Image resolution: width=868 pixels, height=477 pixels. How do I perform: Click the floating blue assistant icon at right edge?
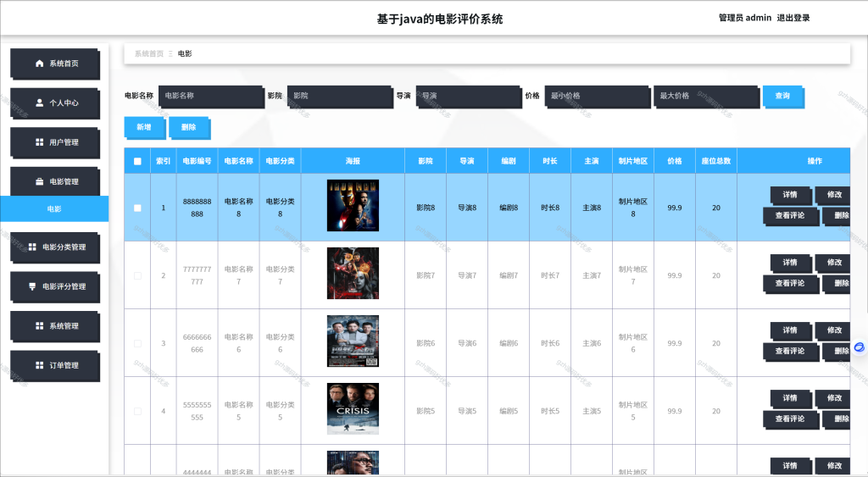(860, 347)
